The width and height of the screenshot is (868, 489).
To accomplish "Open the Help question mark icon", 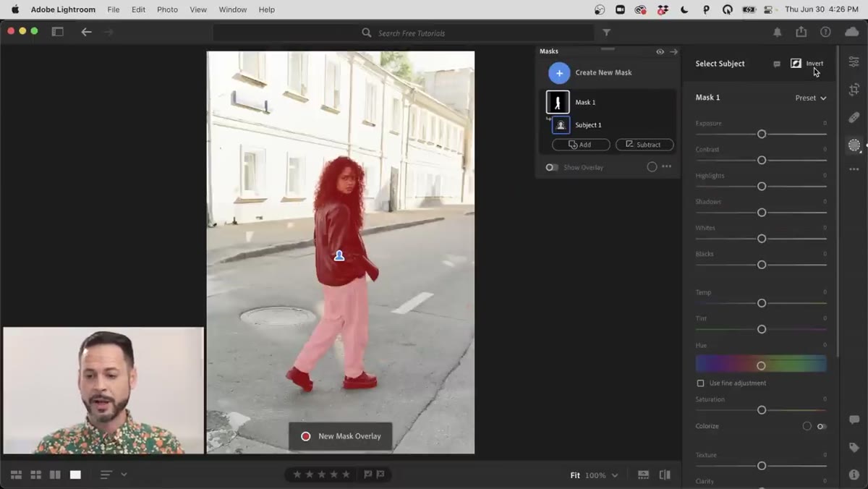I will (x=825, y=32).
